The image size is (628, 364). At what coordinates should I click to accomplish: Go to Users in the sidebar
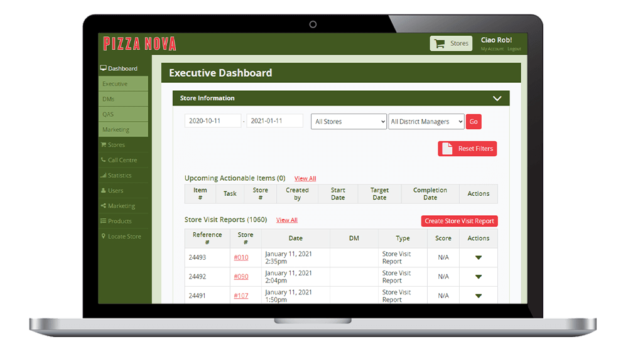tap(115, 191)
